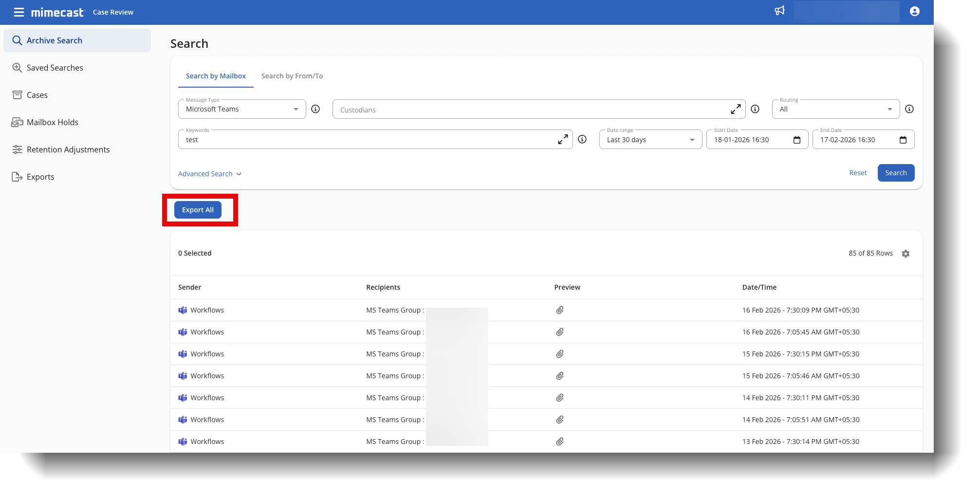Expand the Custodians field with arrows icon
Screen dimensions: 980x499
(x=736, y=109)
